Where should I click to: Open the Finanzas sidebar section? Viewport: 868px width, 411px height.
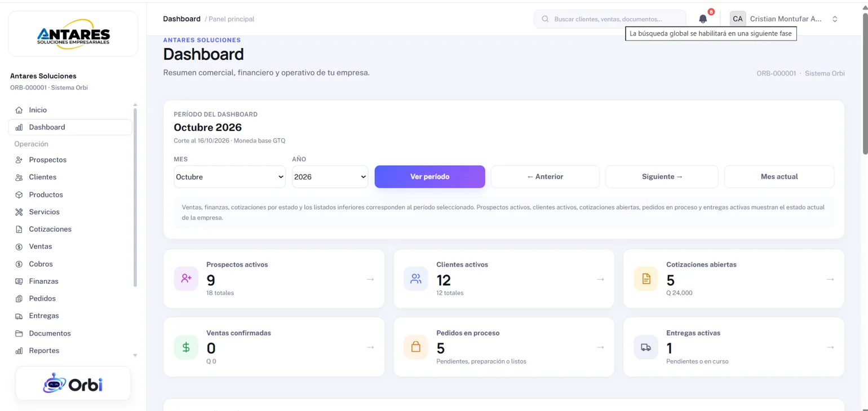click(70, 281)
